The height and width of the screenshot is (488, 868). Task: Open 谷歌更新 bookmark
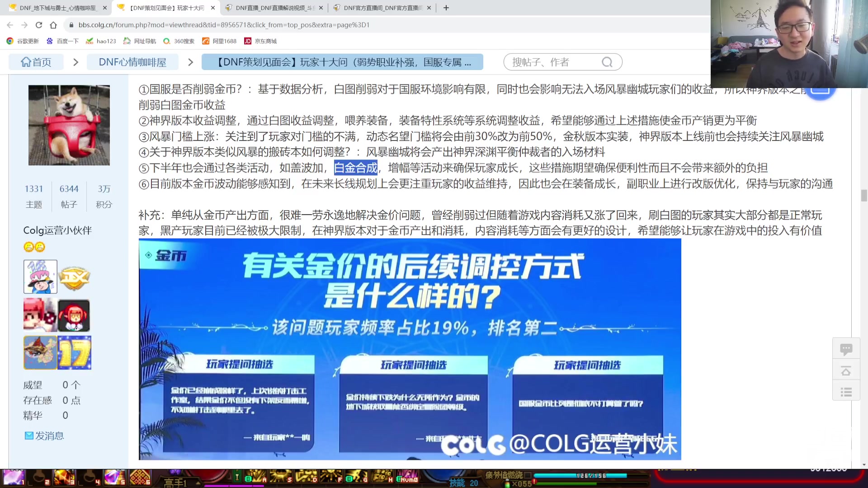click(x=23, y=41)
